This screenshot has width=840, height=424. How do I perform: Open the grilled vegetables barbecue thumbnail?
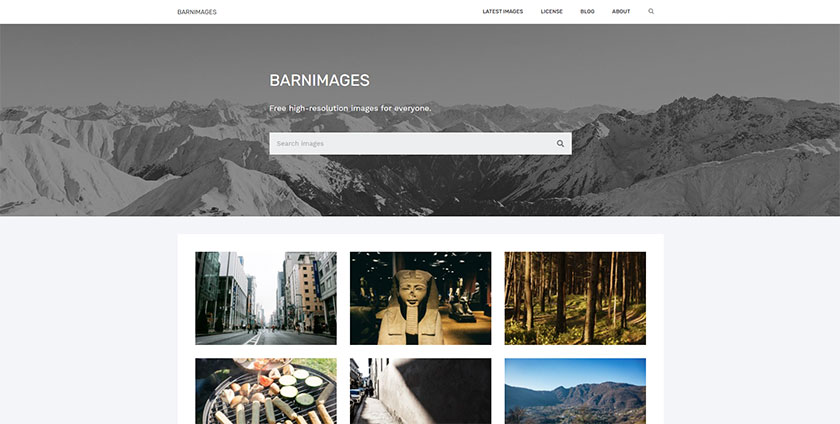[266, 391]
